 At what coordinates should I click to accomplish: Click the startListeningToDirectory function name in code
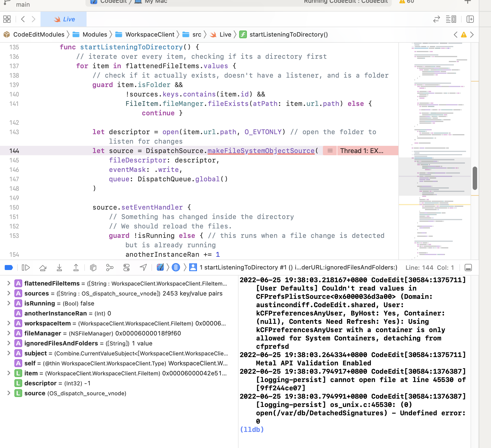click(131, 47)
